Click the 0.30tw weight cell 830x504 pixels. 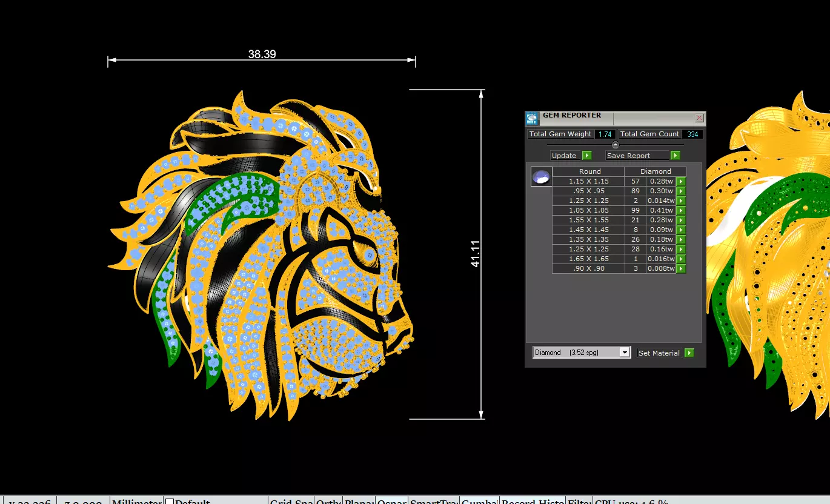[661, 191]
